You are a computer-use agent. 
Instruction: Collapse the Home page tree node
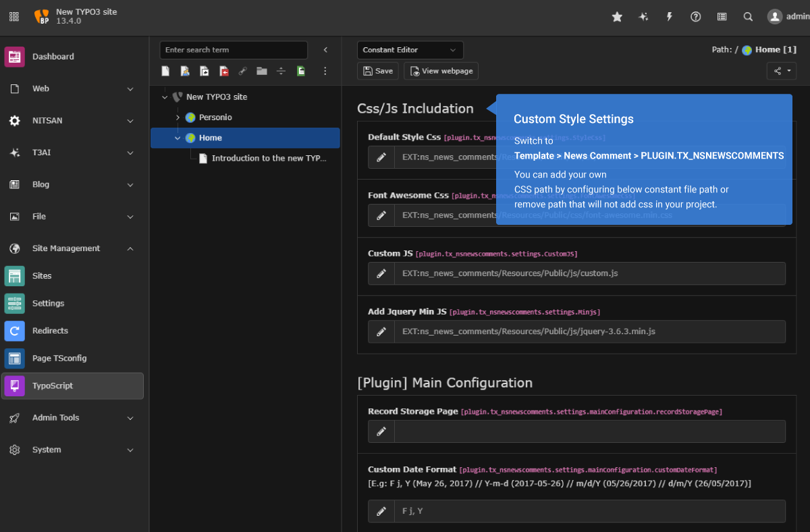(x=178, y=138)
